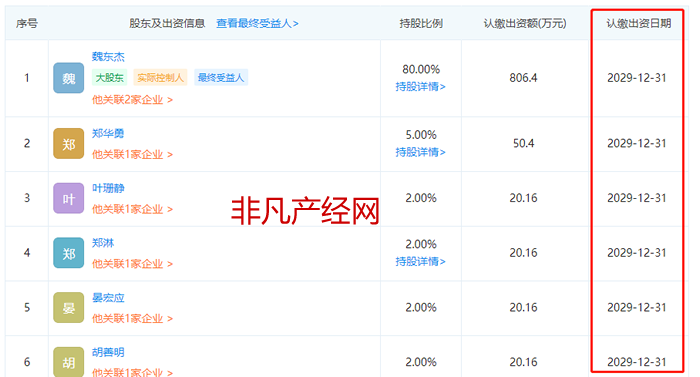This screenshot has width=700, height=377.
Task: Click the blue 魏 avatar icon
Action: point(68,78)
